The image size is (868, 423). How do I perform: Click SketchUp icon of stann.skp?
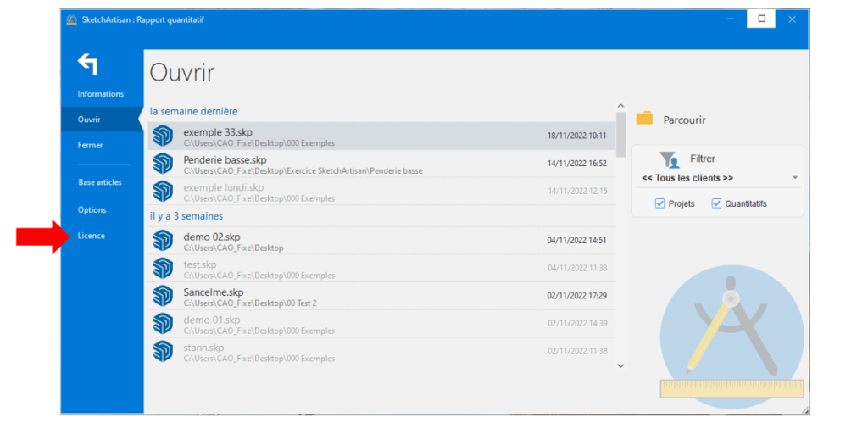[163, 351]
